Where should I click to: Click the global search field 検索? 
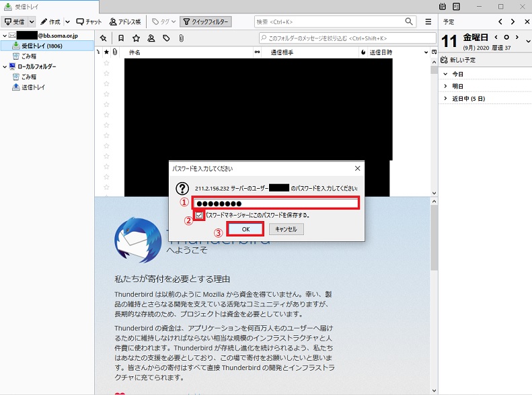click(329, 21)
